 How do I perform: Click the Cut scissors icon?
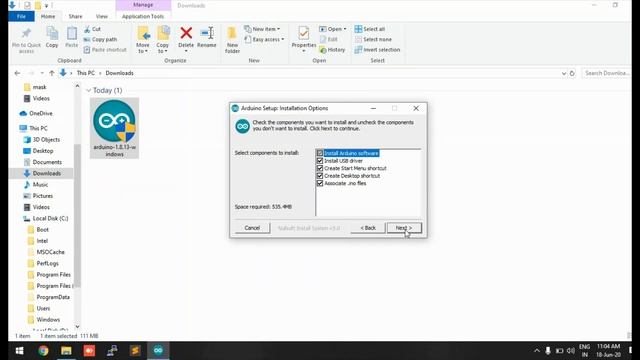point(87,29)
